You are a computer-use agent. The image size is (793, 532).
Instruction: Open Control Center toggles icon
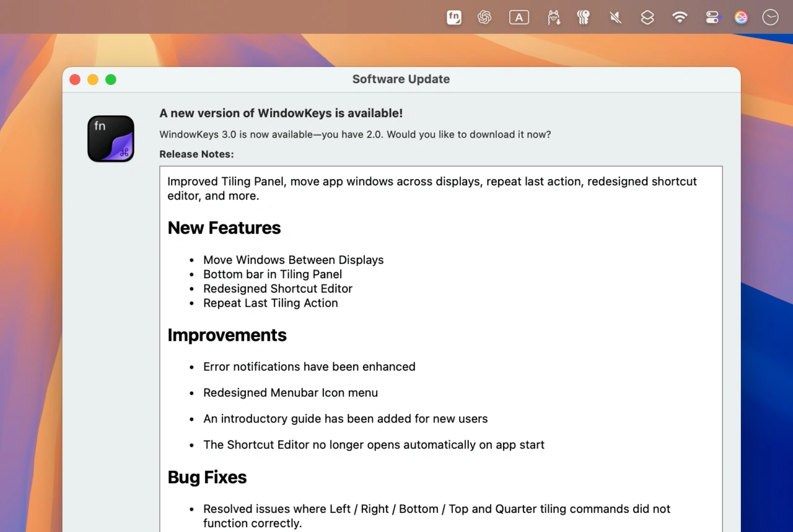712,17
